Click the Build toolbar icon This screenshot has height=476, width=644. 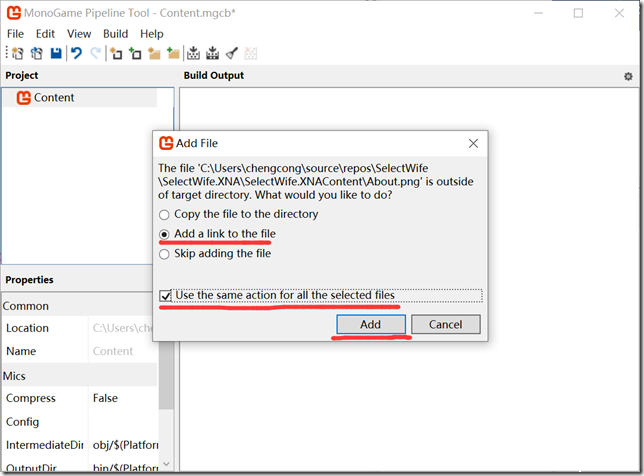click(194, 53)
